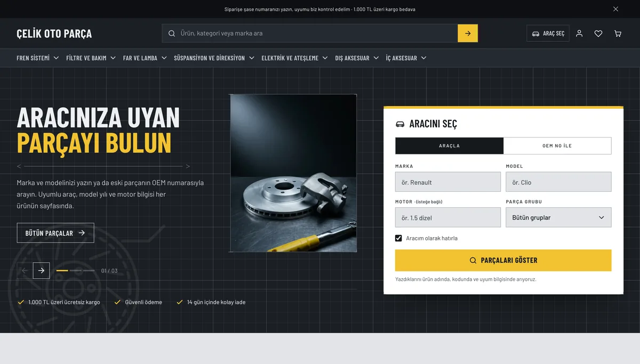The image size is (640, 364).
Task: Toggle the Aracım olarak hatırla checkbox
Action: click(398, 238)
